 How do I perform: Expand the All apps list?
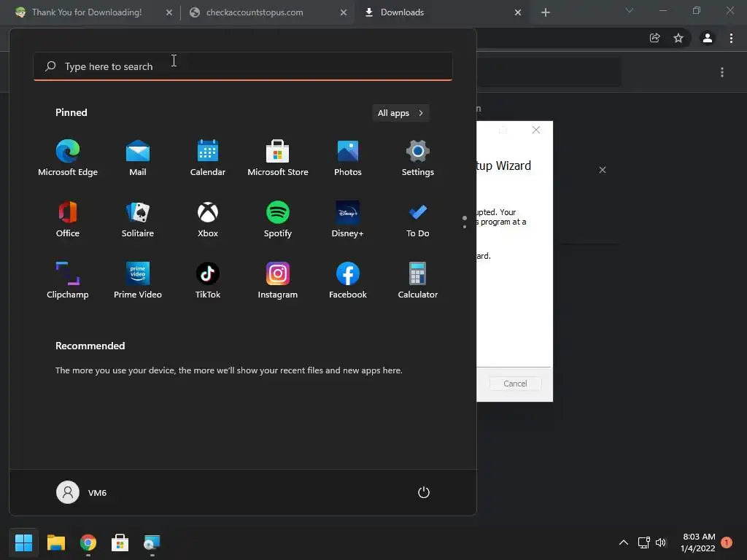pyautogui.click(x=400, y=113)
